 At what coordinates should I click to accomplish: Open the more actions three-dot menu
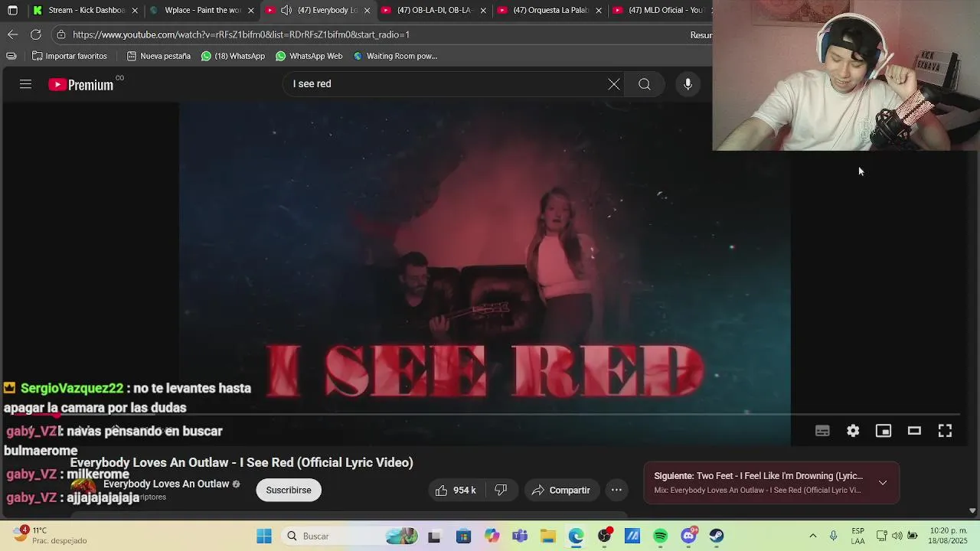click(x=616, y=490)
